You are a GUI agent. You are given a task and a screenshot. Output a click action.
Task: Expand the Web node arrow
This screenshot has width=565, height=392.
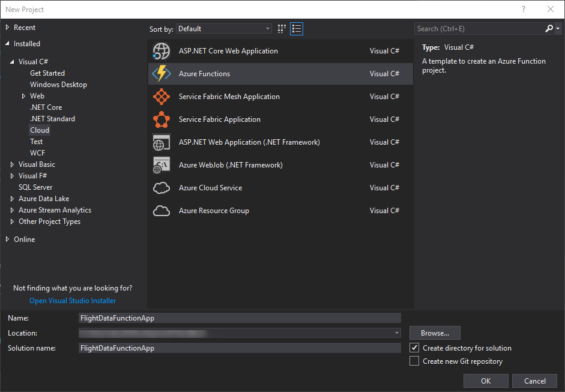[x=23, y=96]
